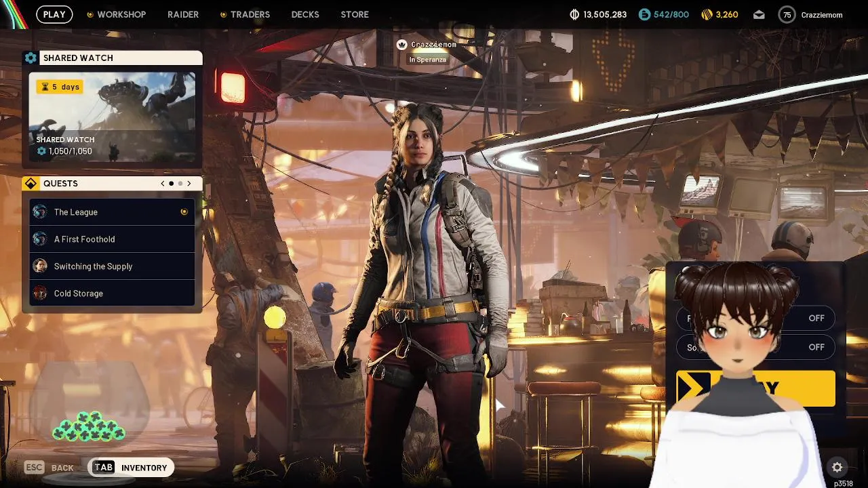
Task: Click The League quest giver portrait
Action: click(40, 212)
